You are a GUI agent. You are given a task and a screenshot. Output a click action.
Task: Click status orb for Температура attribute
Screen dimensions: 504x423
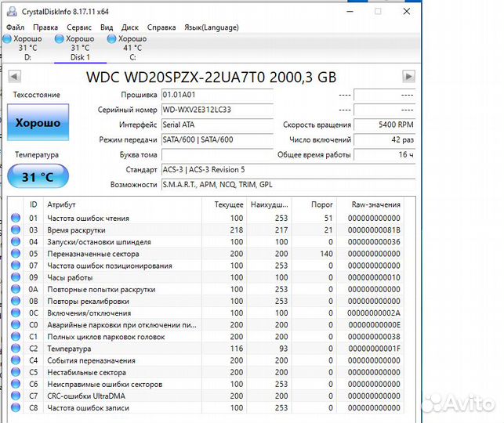pos(16,349)
